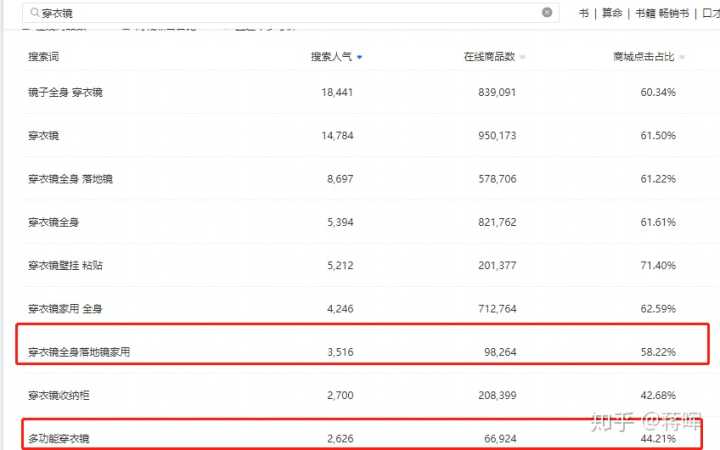Click the 在线商品数 column header text

[489, 57]
